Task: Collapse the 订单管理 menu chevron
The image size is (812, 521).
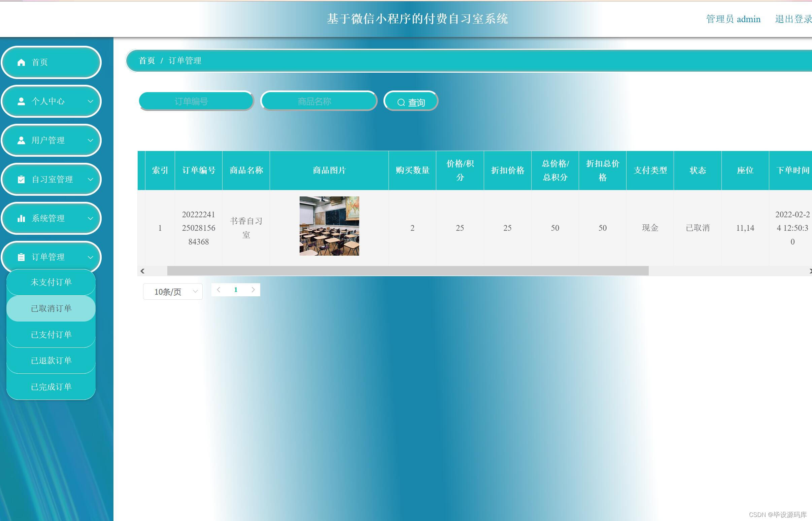Action: (91, 257)
